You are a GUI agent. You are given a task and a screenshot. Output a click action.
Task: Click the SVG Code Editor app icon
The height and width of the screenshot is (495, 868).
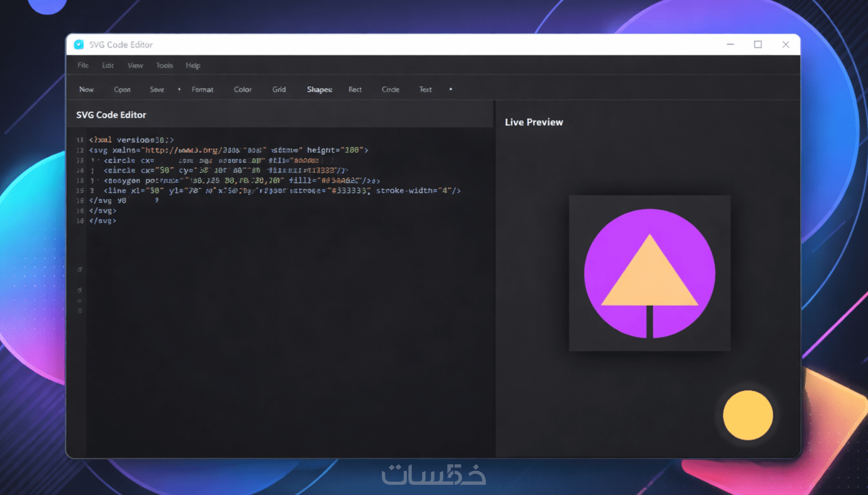(x=79, y=44)
